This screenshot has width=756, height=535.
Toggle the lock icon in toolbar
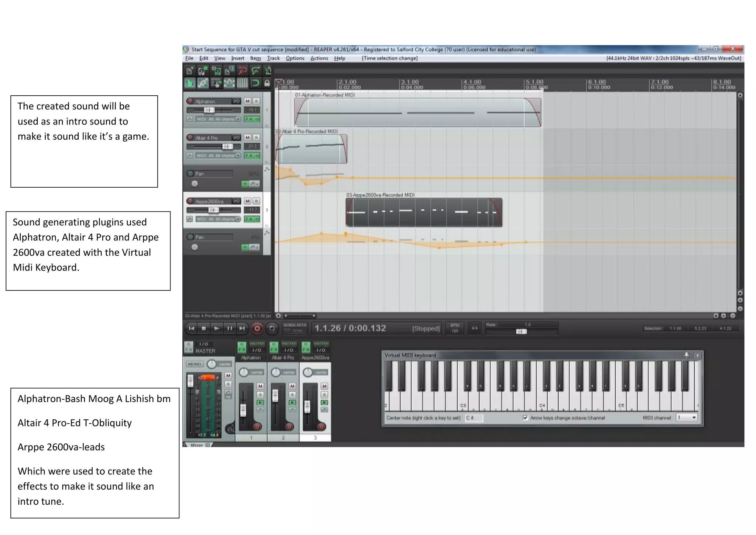pyautogui.click(x=267, y=83)
